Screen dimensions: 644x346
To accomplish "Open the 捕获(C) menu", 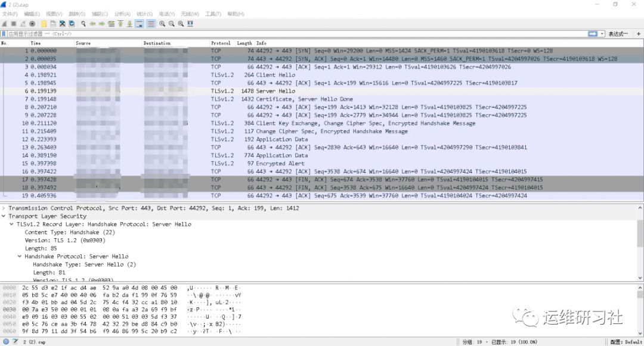I will click(x=100, y=14).
